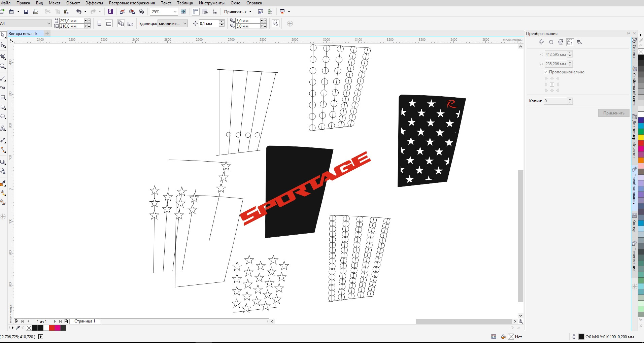Select the Scale and Mirror transformation icon
Screen dimensions: 644x343
[561, 42]
